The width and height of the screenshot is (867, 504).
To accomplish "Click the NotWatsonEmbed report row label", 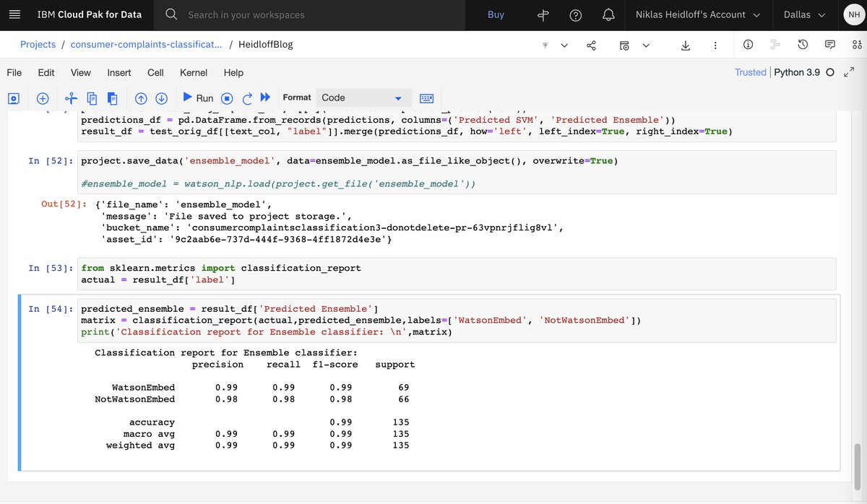I will point(134,399).
